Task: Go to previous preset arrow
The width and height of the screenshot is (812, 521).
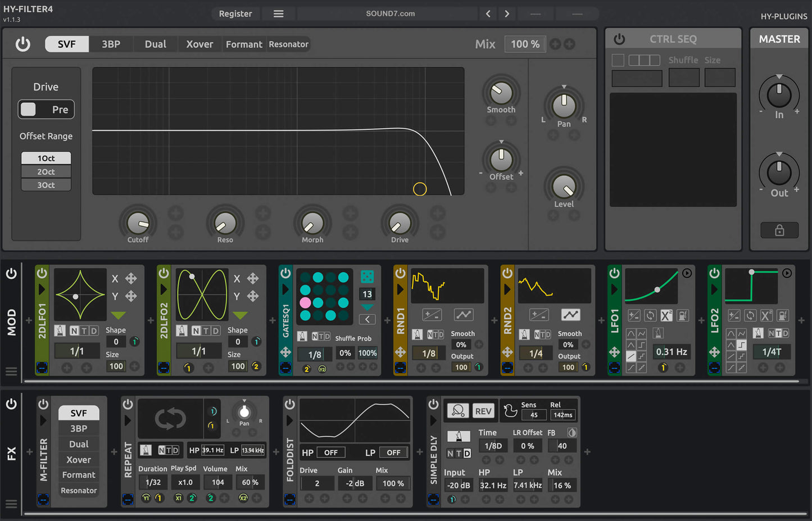Action: (488, 13)
